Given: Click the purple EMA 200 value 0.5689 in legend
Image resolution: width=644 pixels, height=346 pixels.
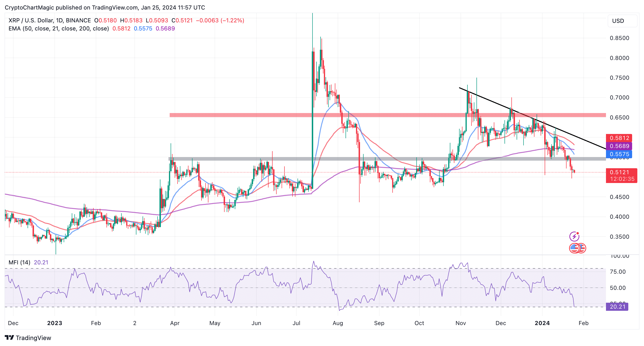Looking at the screenshot, I should pos(165,29).
